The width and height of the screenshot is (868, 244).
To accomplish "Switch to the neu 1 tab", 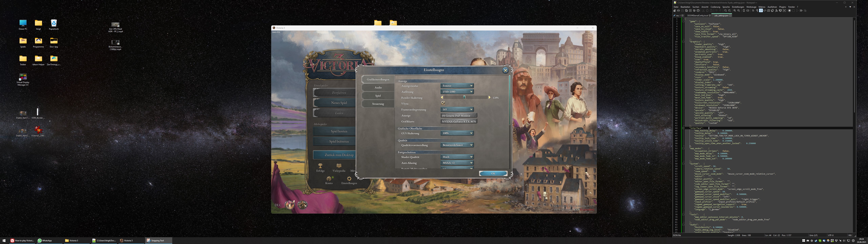I will tap(678, 15).
